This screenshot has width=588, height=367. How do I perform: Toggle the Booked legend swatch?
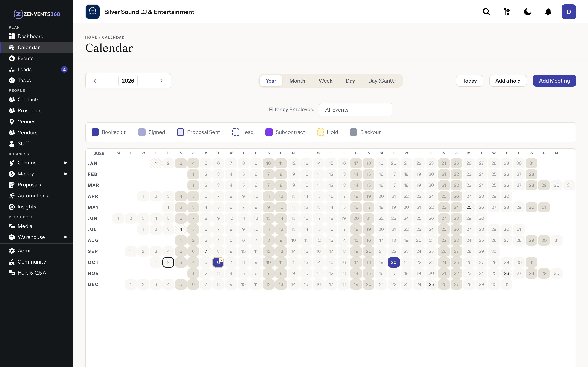(95, 132)
